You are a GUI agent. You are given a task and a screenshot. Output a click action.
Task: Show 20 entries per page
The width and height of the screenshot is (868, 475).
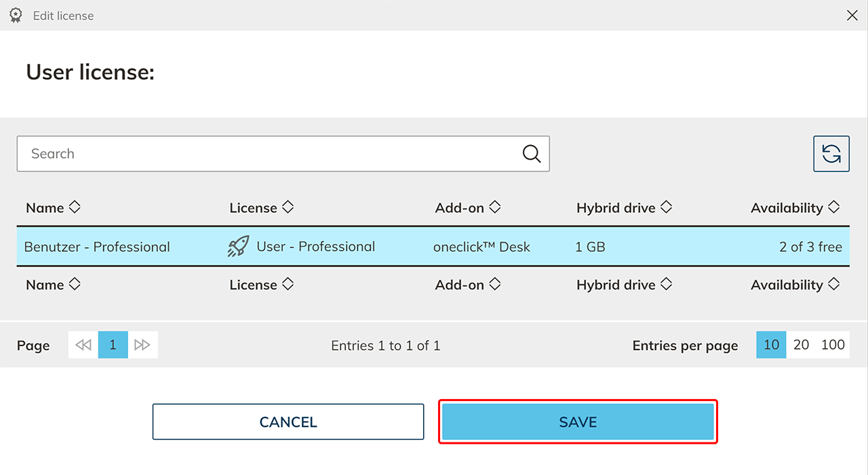[801, 345]
